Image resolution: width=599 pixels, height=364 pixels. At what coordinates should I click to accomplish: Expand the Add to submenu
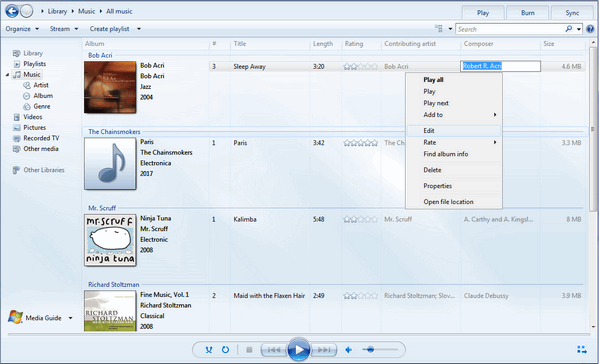tap(454, 115)
